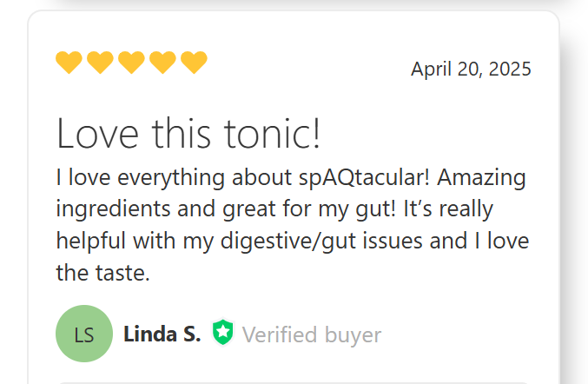Viewport: 588px width, 384px height.
Task: Click the third heart rating icon
Action: tap(131, 63)
